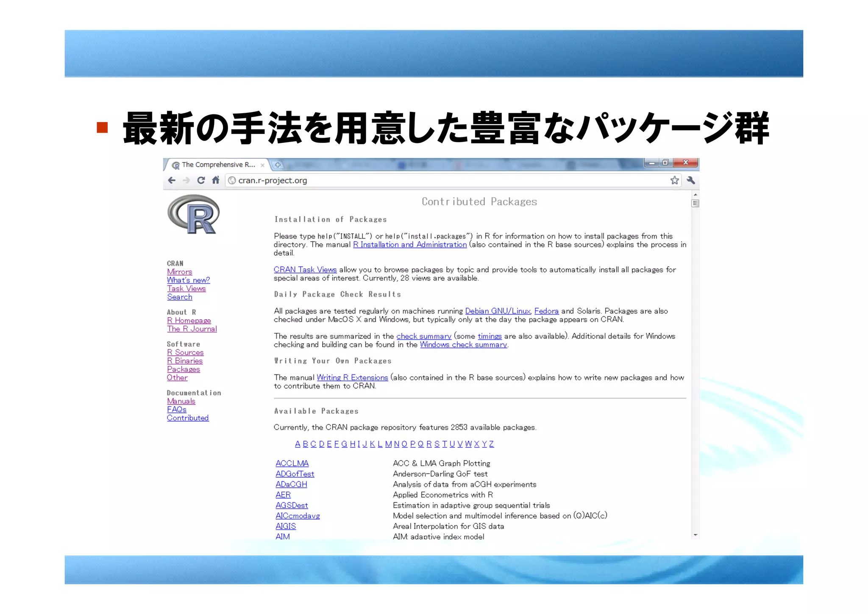The image size is (868, 614).
Task: Select The Comprehensive R... tab
Action: (218, 165)
